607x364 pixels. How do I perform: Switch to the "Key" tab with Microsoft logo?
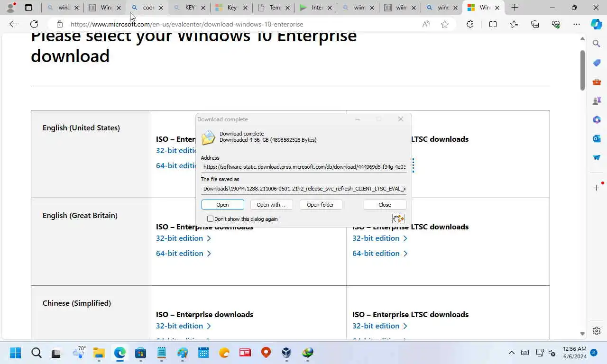pyautogui.click(x=231, y=8)
